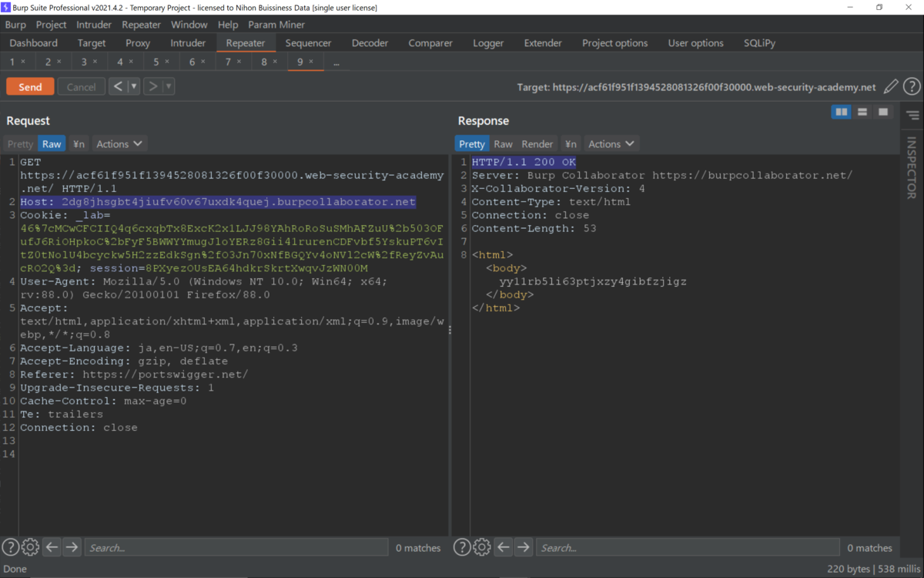Click the Content-Length: 53 response header
The height and width of the screenshot is (578, 924).
click(534, 228)
